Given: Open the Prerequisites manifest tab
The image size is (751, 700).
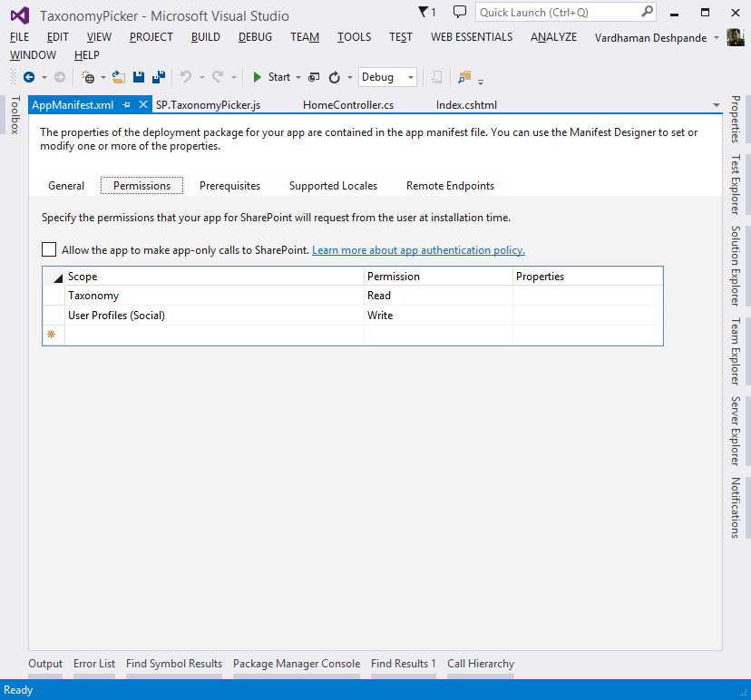Looking at the screenshot, I should [x=229, y=186].
